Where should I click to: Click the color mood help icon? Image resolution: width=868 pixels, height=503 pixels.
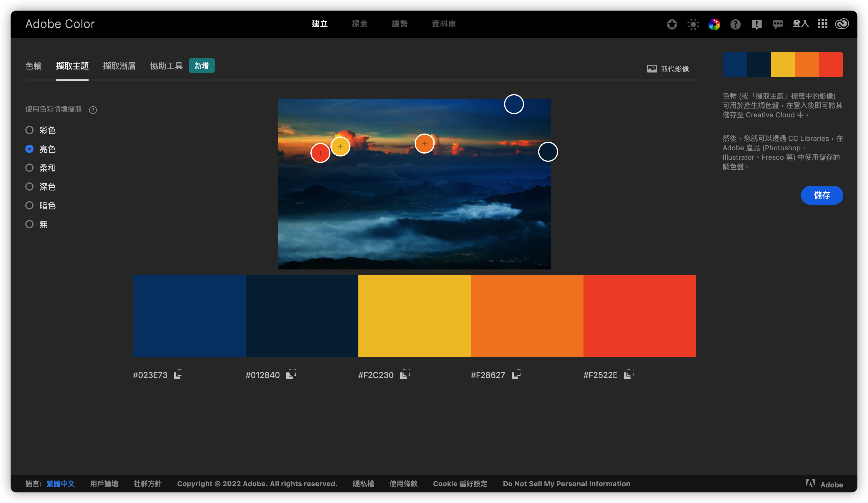93,110
